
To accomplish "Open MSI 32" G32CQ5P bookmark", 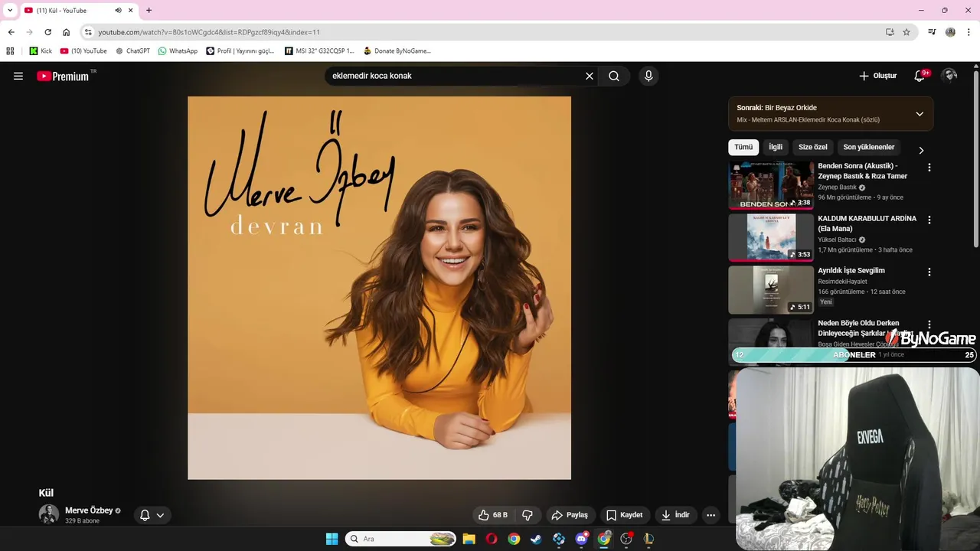I will click(x=319, y=51).
